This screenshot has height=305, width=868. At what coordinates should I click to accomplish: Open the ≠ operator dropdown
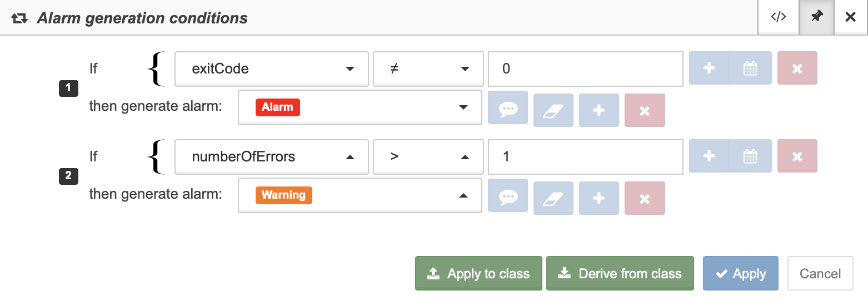coord(428,69)
